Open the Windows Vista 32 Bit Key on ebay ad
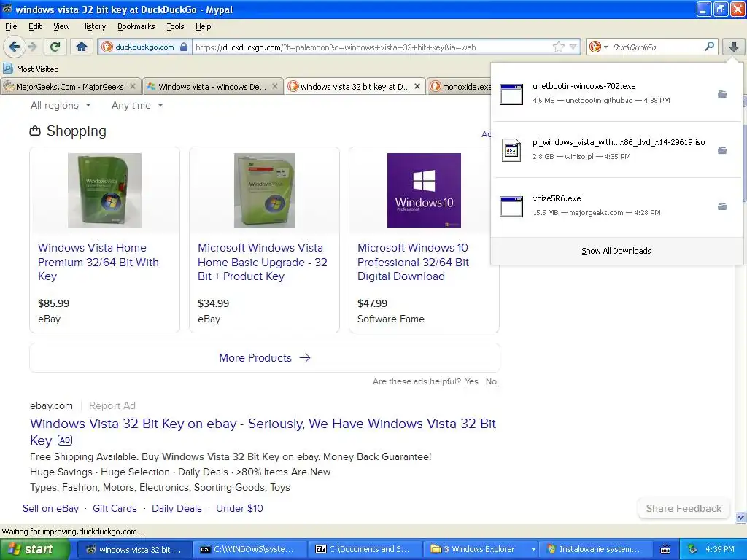Viewport: 747px width, 560px height. click(263, 432)
